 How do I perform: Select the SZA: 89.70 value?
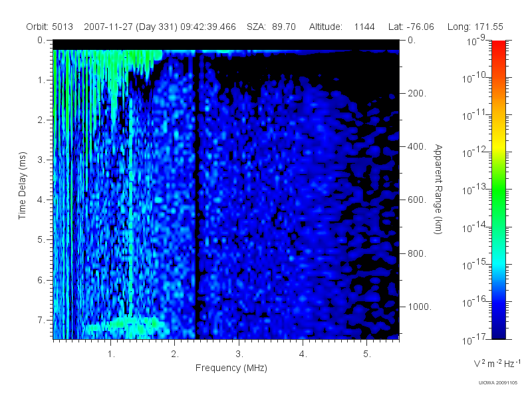coord(271,27)
